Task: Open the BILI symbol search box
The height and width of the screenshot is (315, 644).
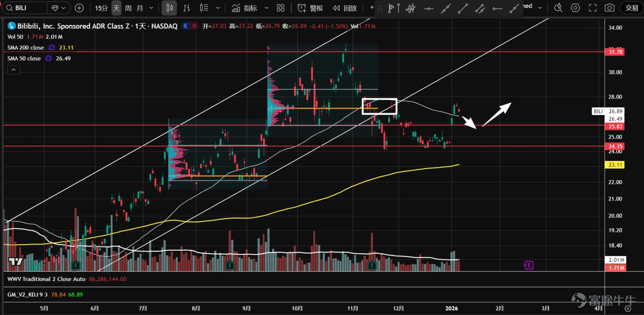Action: coord(25,8)
